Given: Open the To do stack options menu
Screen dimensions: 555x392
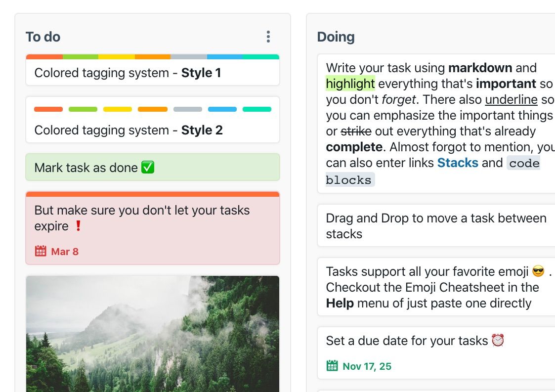Looking at the screenshot, I should [268, 37].
